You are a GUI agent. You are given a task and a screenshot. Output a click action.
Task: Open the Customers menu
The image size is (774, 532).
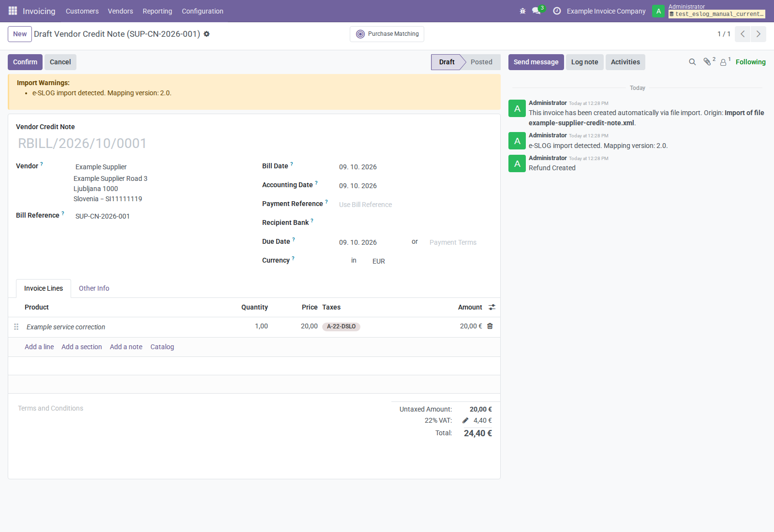(82, 11)
